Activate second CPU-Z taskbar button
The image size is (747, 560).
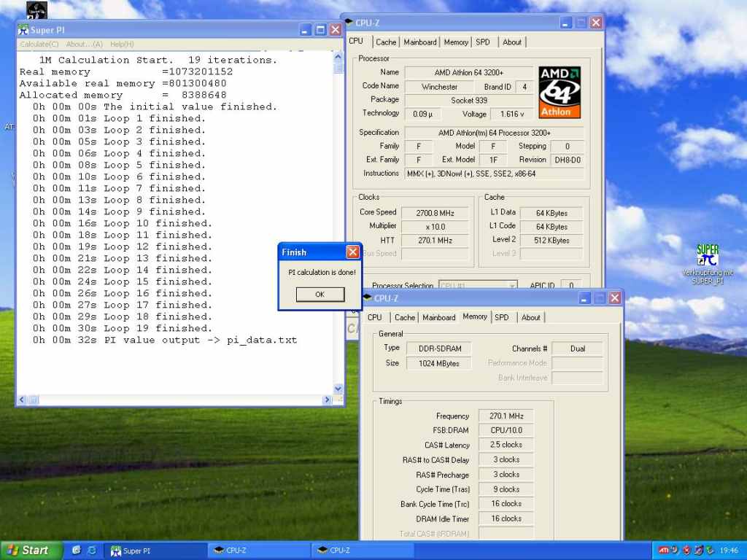pyautogui.click(x=363, y=551)
